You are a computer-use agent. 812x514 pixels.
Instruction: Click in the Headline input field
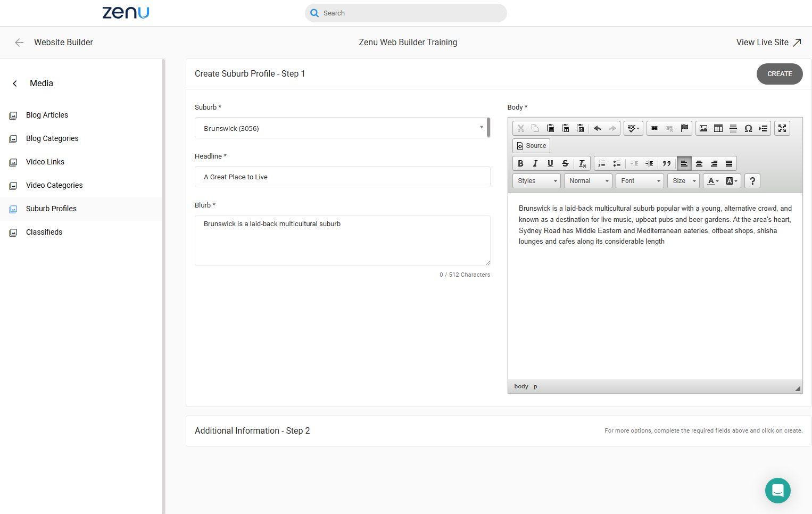click(342, 177)
